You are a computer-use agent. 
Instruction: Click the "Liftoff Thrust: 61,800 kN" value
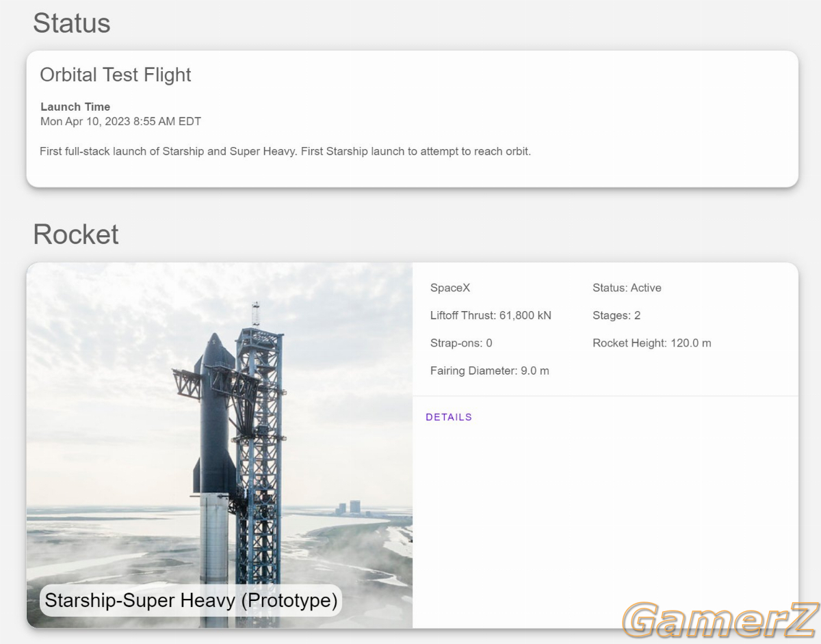(x=491, y=316)
